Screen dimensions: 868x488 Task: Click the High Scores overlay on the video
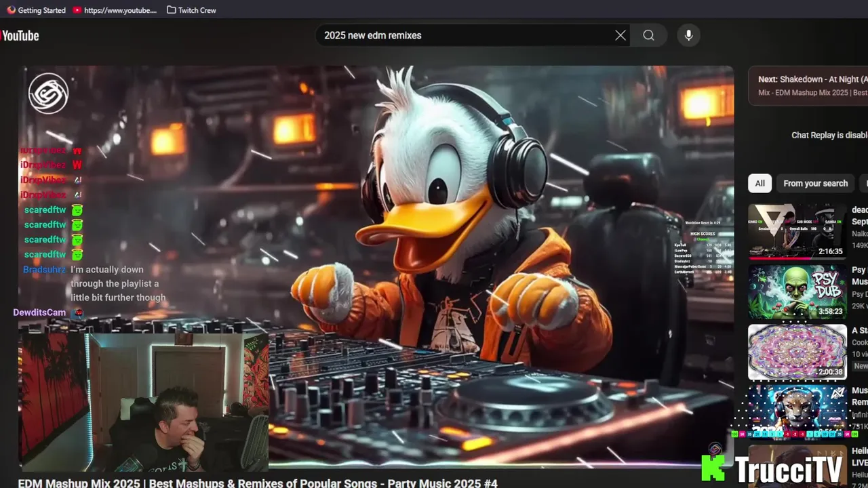click(x=703, y=253)
